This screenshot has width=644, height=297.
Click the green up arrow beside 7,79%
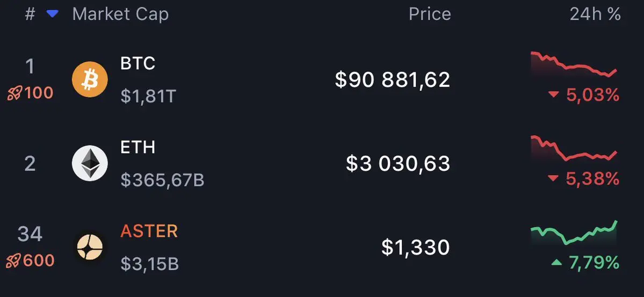click(557, 263)
